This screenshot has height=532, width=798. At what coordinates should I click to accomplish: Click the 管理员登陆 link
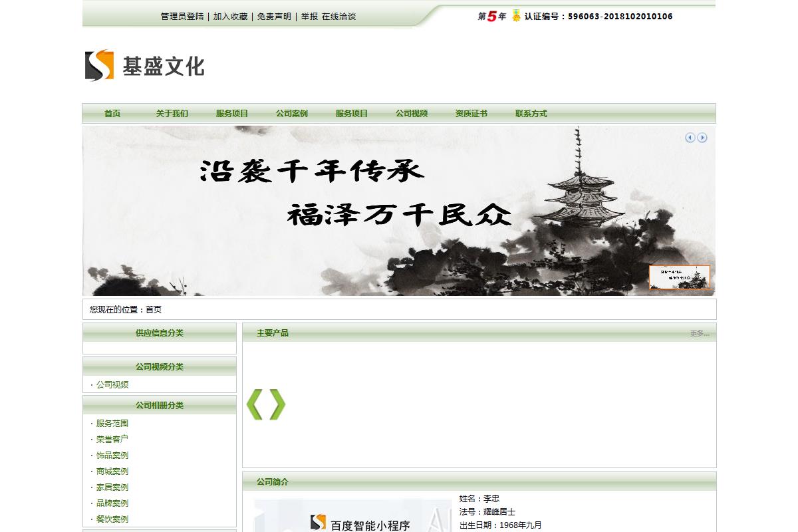[x=182, y=17]
